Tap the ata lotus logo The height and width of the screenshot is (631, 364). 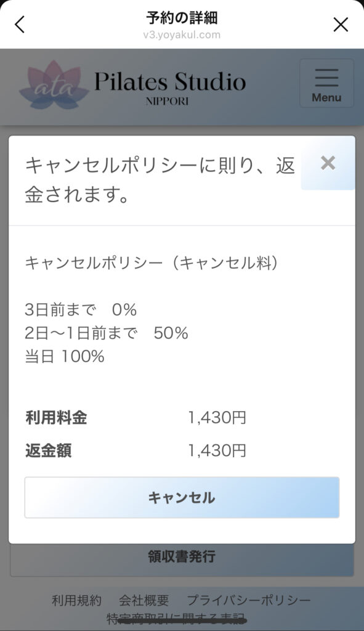coord(54,86)
